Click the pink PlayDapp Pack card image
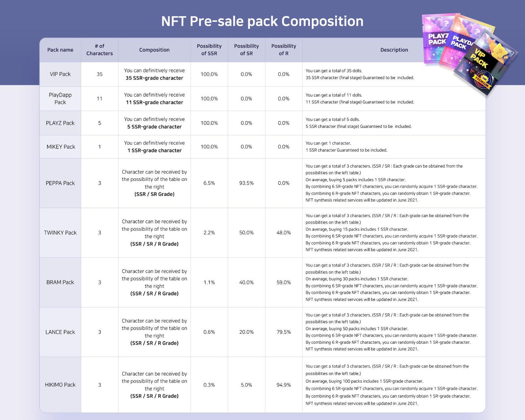This screenshot has width=525, height=420. [463, 42]
